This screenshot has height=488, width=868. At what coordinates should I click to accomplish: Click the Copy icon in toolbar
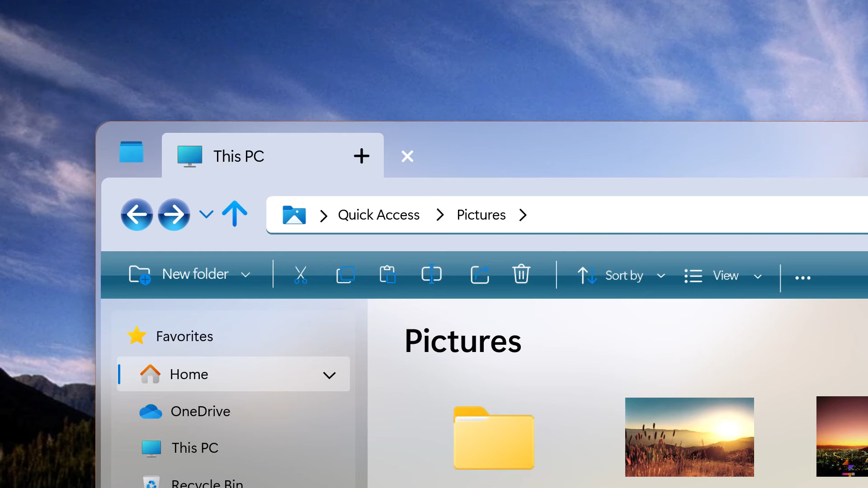345,275
